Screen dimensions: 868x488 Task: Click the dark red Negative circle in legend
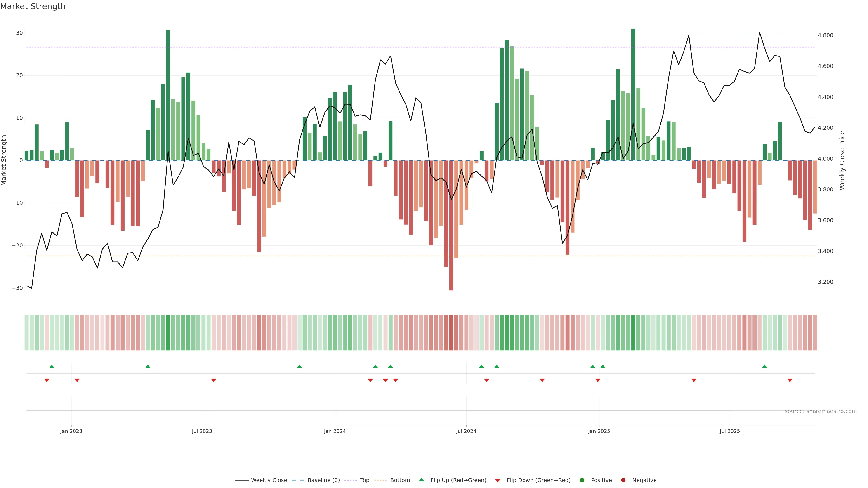[623, 480]
